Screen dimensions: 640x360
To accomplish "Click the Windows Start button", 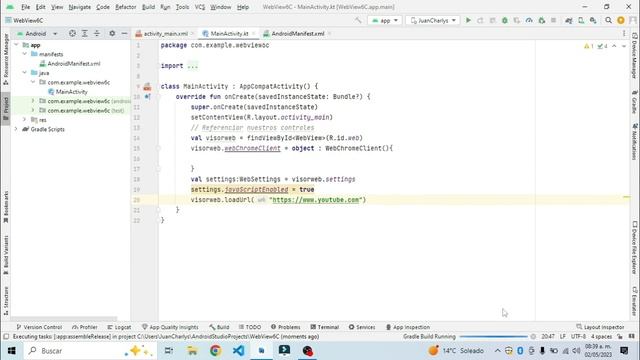I will click(x=11, y=351).
